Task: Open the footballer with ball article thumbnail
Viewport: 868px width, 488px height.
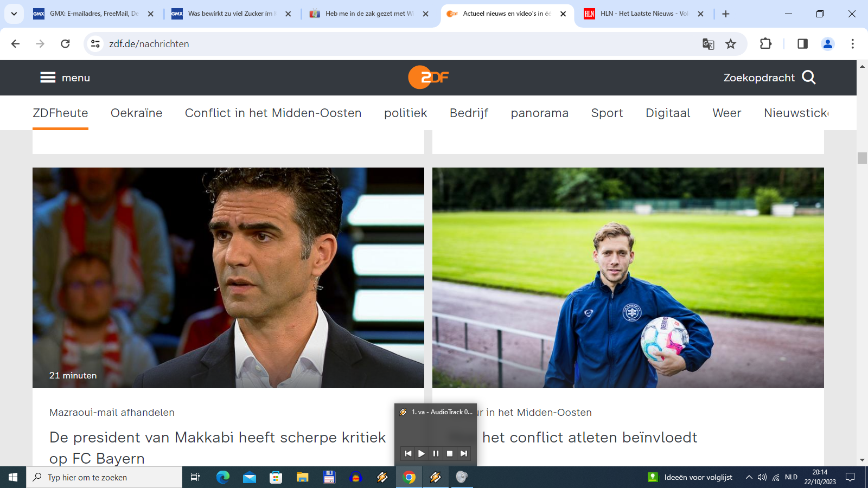Action: 628,278
